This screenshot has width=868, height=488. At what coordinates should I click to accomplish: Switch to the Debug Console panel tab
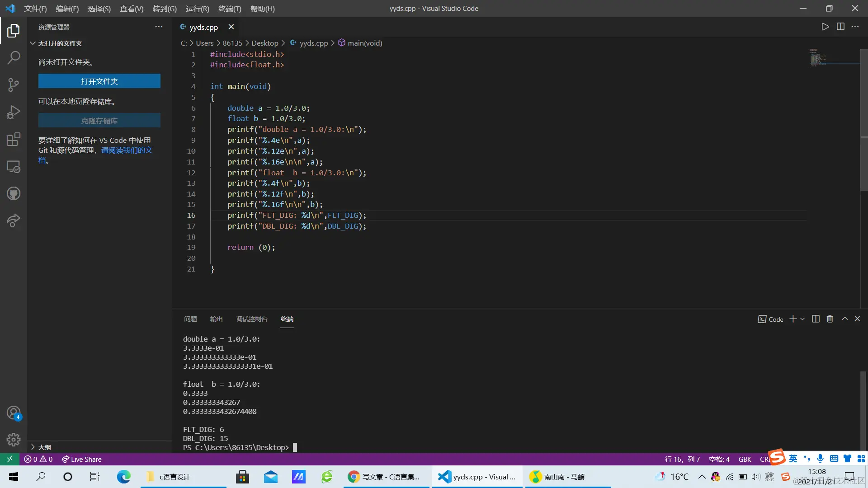(x=251, y=319)
